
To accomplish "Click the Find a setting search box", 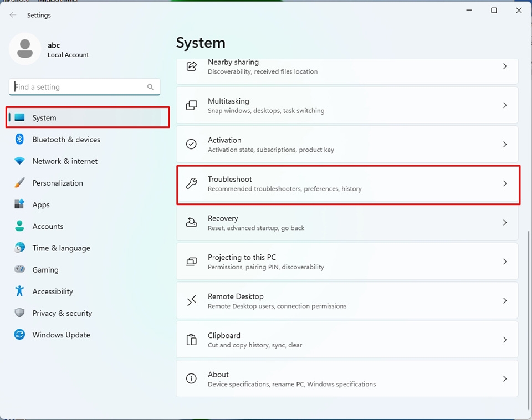I will 84,86.
